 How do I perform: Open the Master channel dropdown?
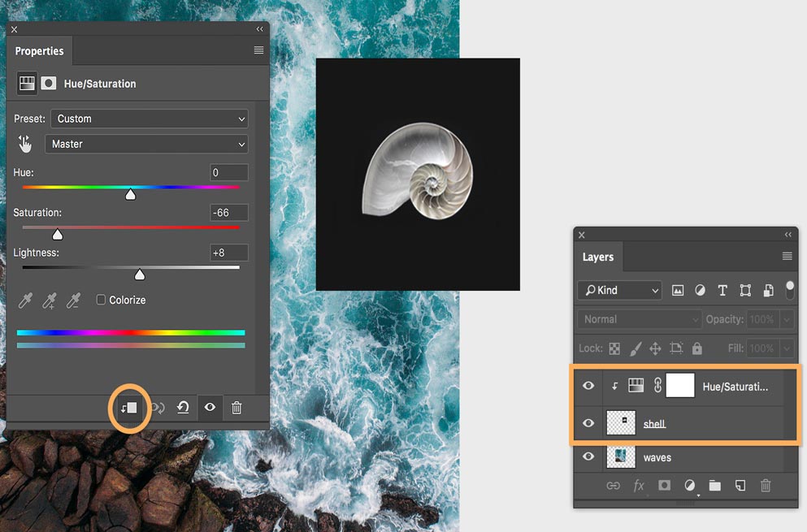[x=146, y=144]
